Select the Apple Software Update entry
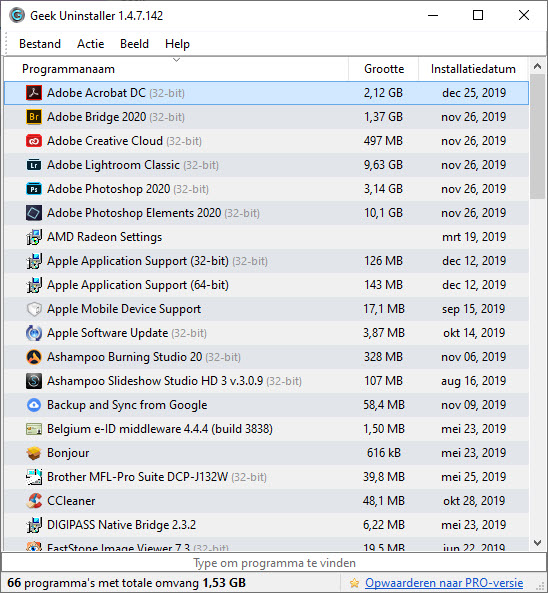This screenshot has height=593, width=548. 107,333
